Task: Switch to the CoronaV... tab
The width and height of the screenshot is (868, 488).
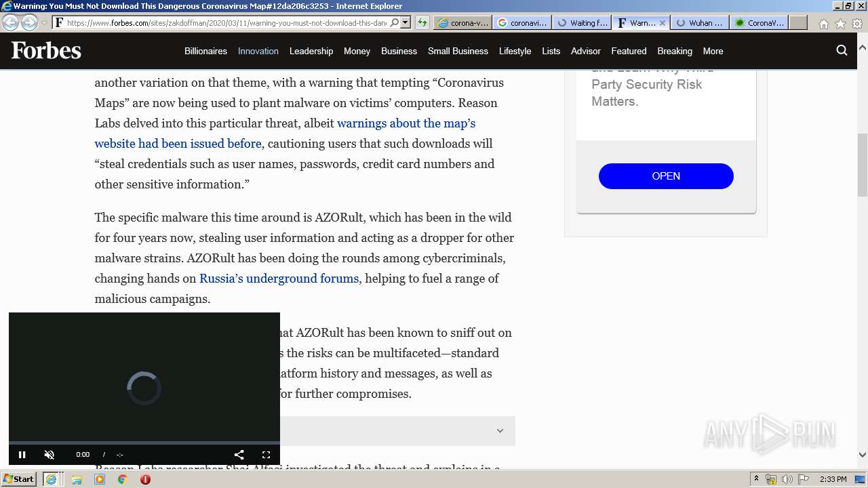Action: pyautogui.click(x=759, y=22)
